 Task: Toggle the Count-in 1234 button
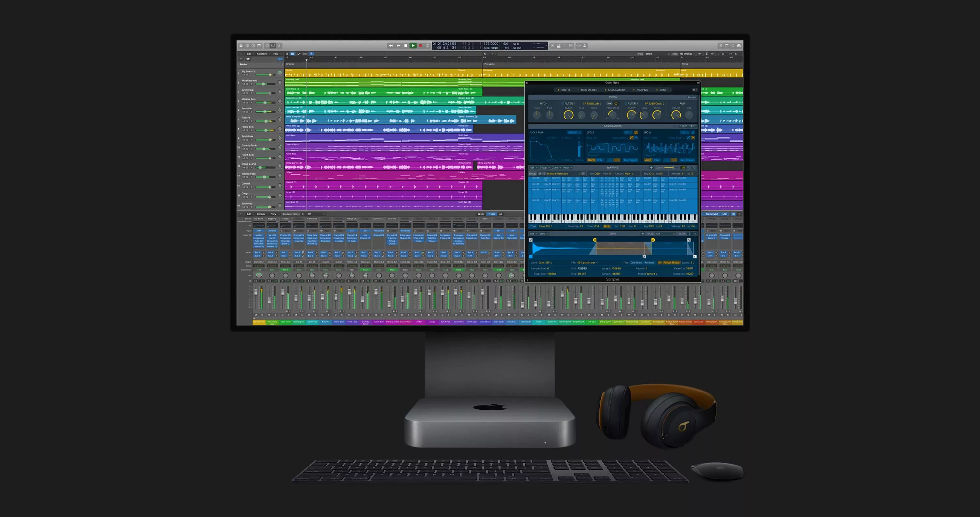tap(579, 46)
